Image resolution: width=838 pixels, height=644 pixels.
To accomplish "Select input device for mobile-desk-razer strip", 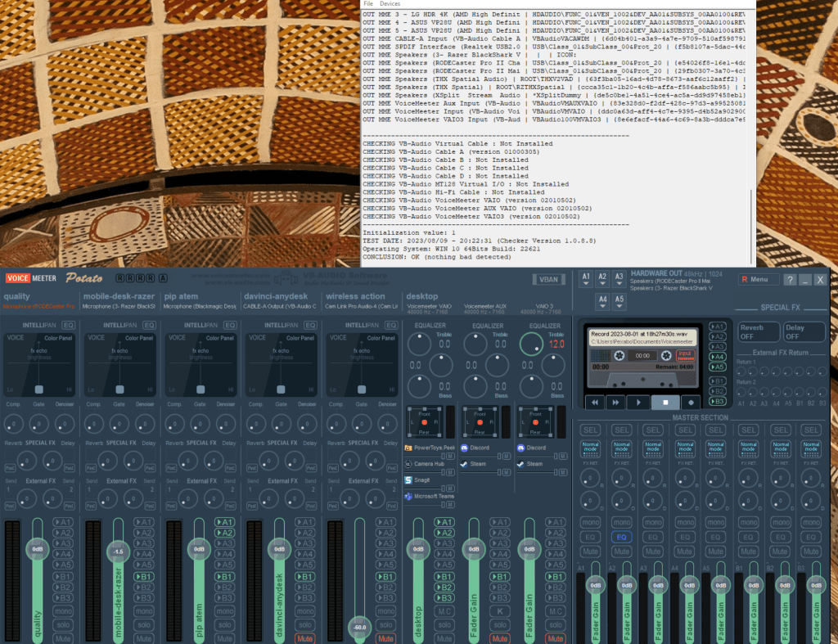I will [119, 307].
